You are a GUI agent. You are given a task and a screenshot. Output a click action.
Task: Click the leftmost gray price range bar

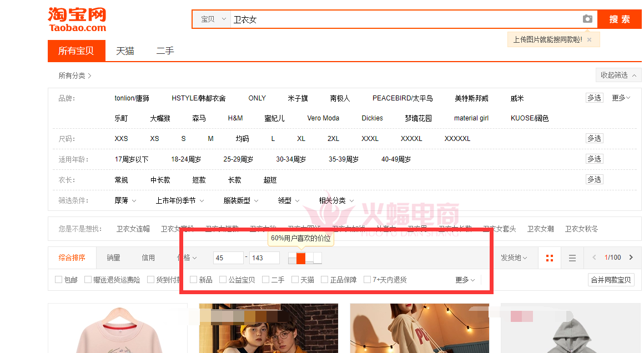click(x=292, y=260)
